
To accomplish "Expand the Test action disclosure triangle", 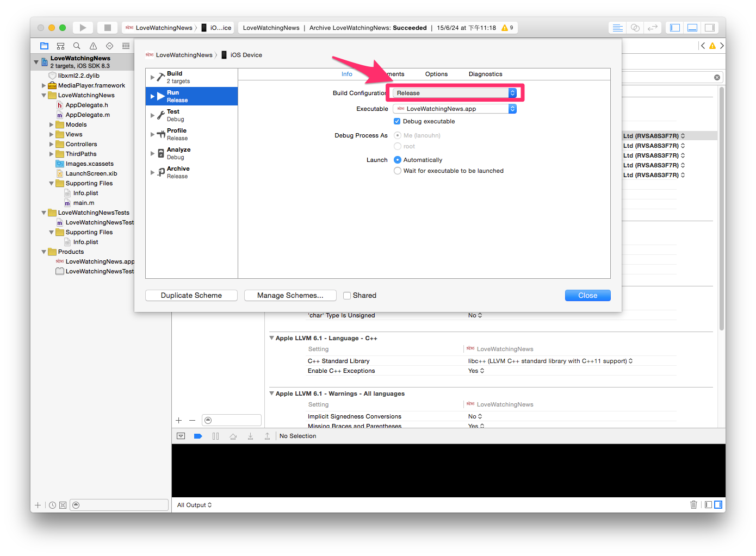I will pos(152,115).
